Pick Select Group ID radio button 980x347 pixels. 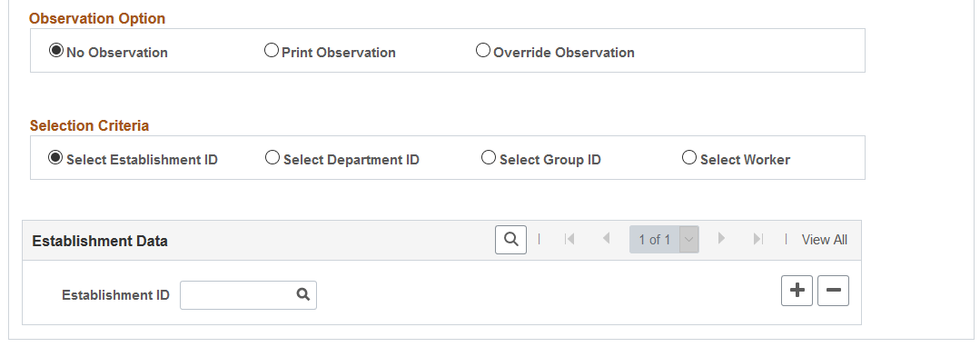[x=489, y=158]
